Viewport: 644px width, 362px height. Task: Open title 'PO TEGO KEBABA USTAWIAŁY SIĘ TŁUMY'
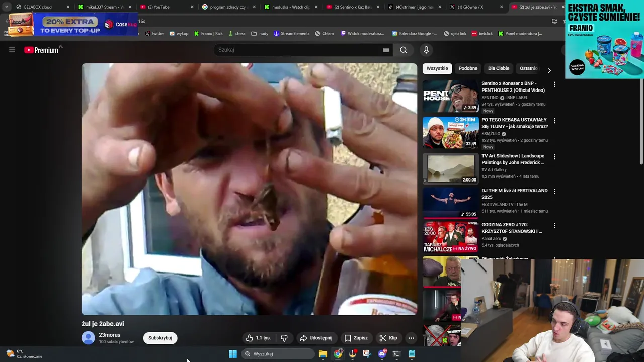click(x=515, y=123)
